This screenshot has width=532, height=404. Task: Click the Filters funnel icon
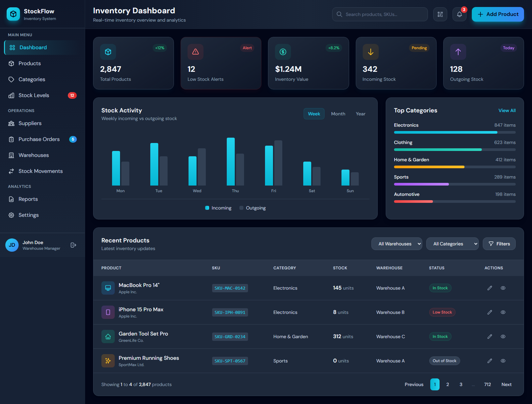coord(491,244)
